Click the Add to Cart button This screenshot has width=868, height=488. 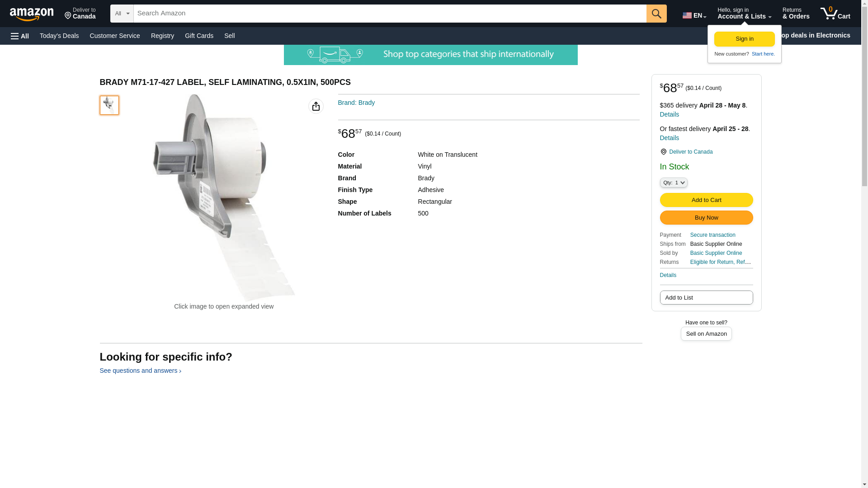[706, 200]
